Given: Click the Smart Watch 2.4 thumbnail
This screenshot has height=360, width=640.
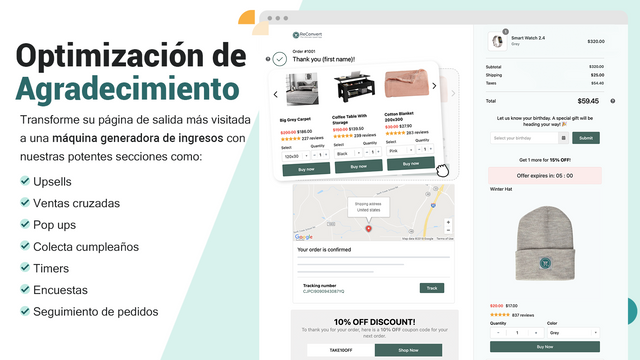Looking at the screenshot, I should click(497, 41).
